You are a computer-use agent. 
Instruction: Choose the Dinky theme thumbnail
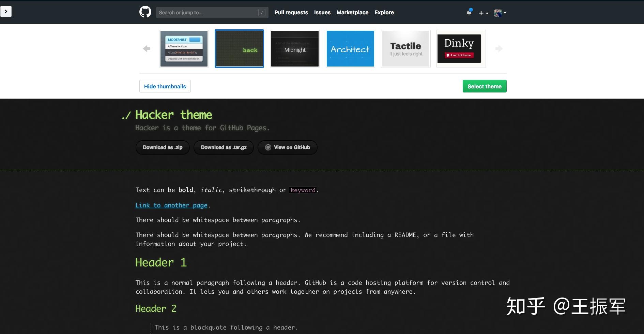click(x=461, y=49)
